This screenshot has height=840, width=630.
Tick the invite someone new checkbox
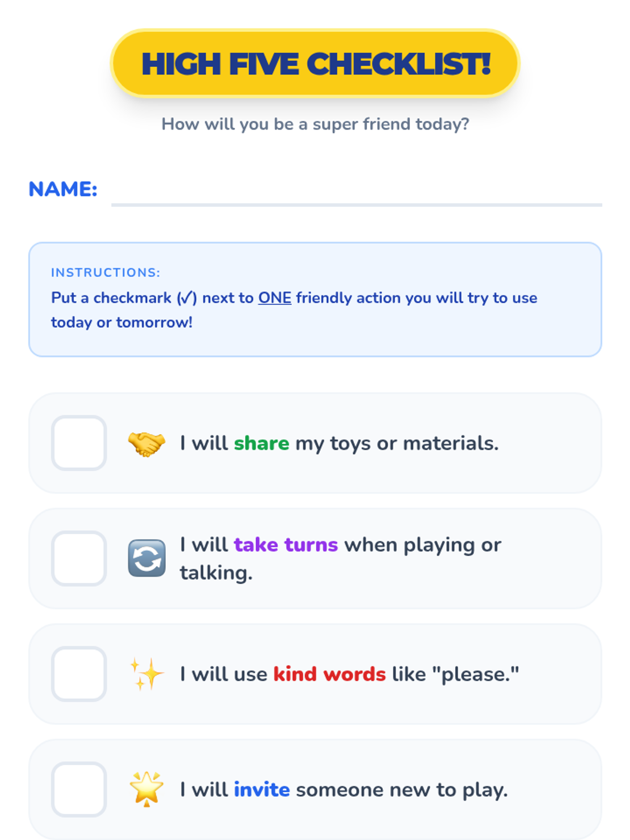click(79, 790)
